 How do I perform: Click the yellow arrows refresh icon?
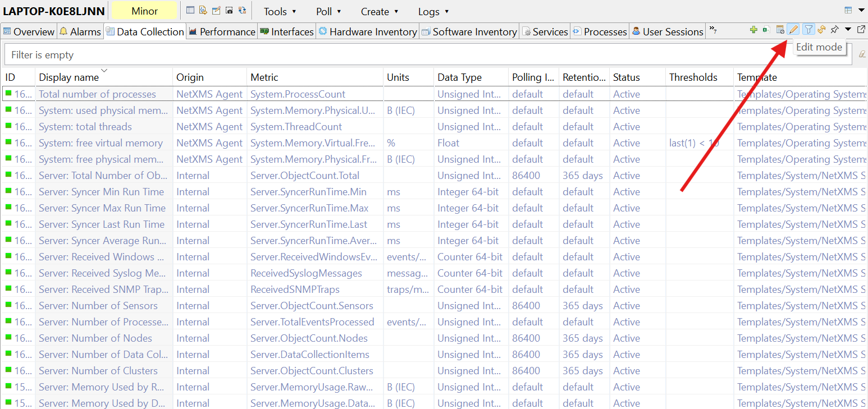click(x=821, y=30)
